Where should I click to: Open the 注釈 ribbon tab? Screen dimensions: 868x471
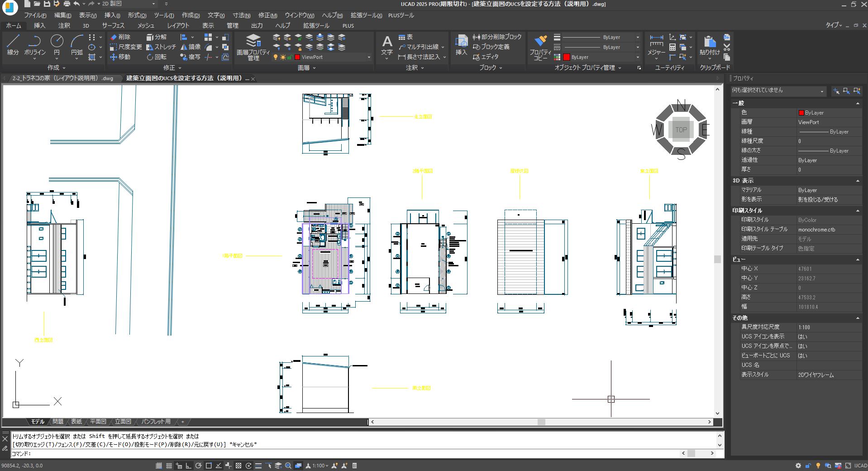pyautogui.click(x=64, y=26)
